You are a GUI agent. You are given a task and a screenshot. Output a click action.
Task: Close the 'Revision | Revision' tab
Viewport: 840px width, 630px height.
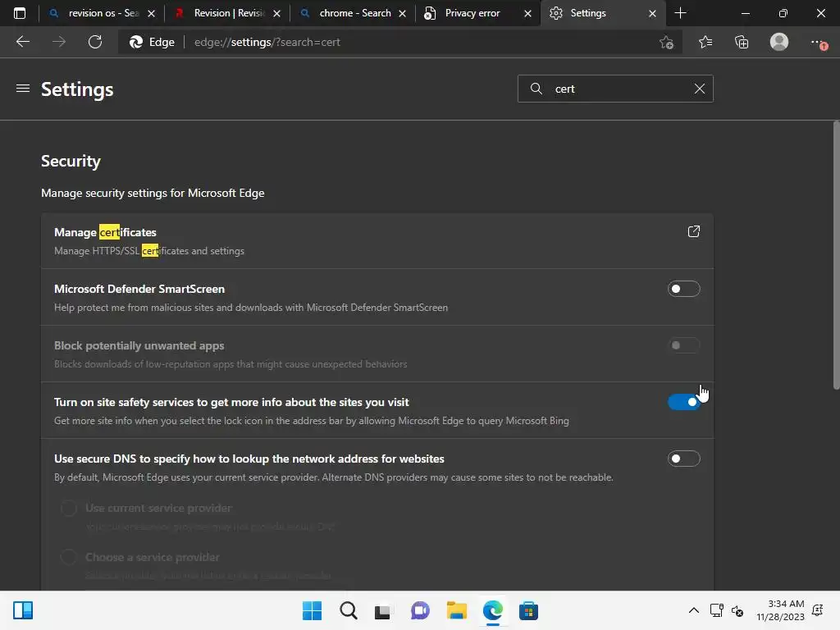[x=276, y=13]
